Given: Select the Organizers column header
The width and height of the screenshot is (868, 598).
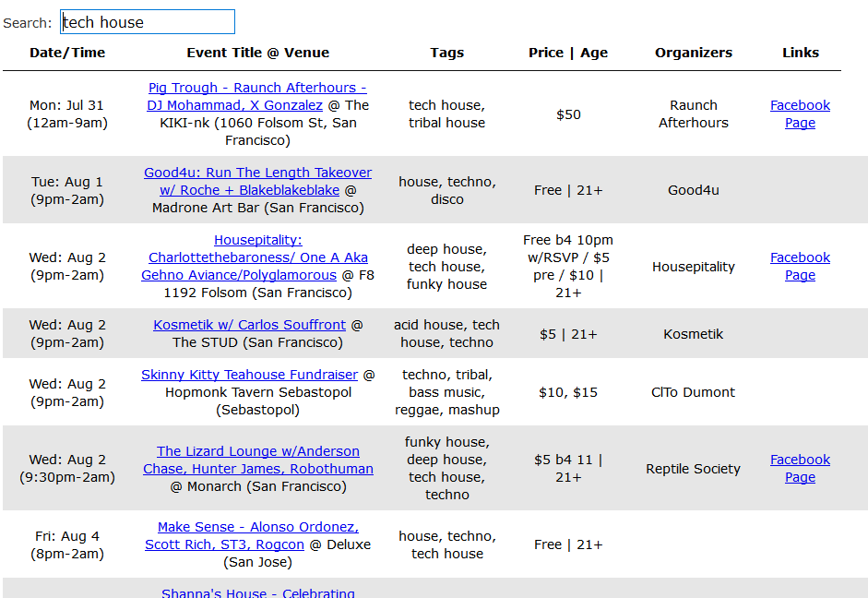Looking at the screenshot, I should 693,53.
